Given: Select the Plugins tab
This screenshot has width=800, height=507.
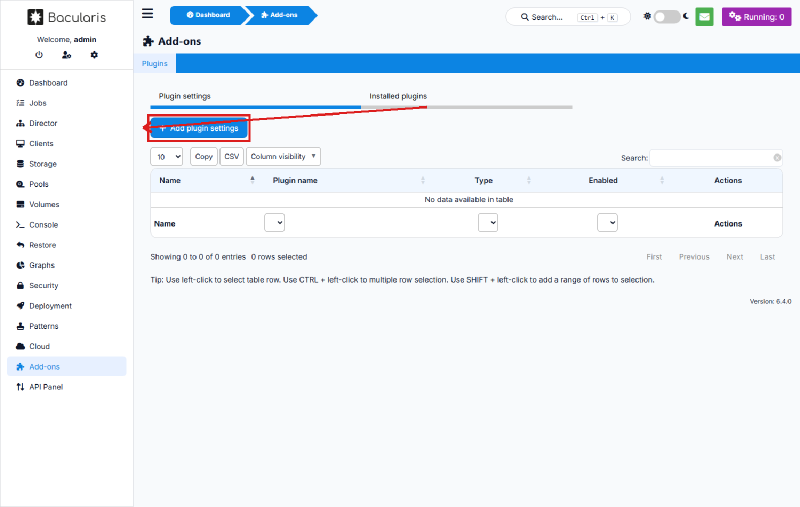Looking at the screenshot, I should [155, 64].
